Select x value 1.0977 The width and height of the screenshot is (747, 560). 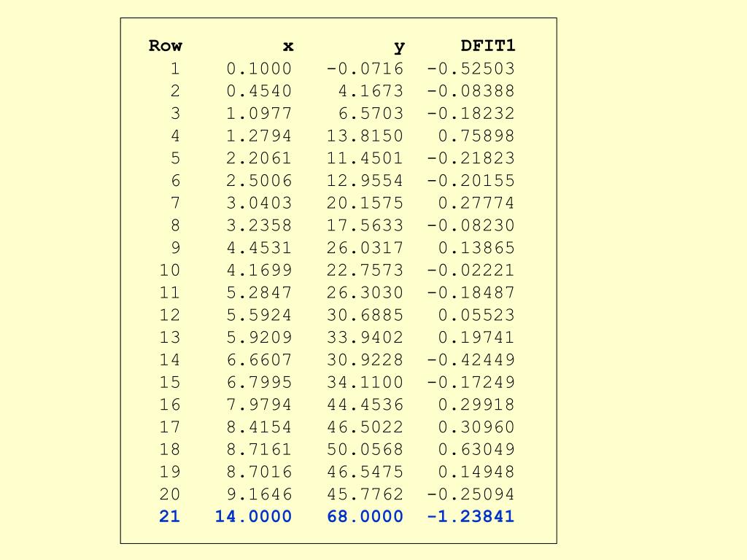click(x=259, y=113)
